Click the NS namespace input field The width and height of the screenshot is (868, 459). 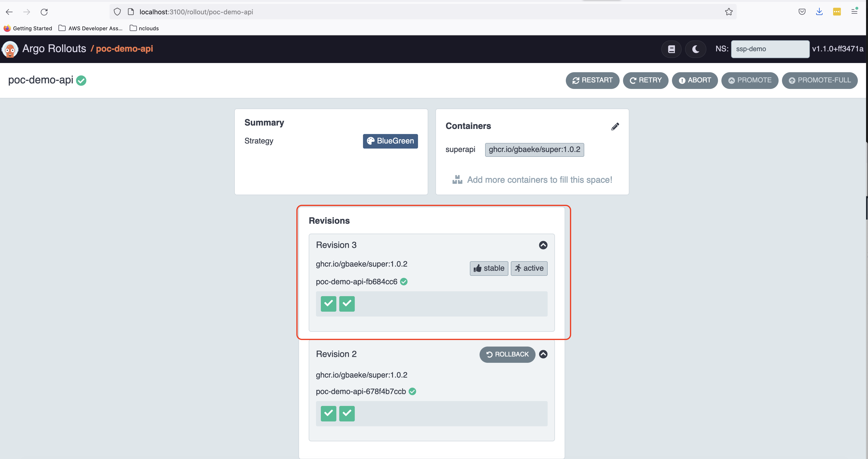pos(770,49)
